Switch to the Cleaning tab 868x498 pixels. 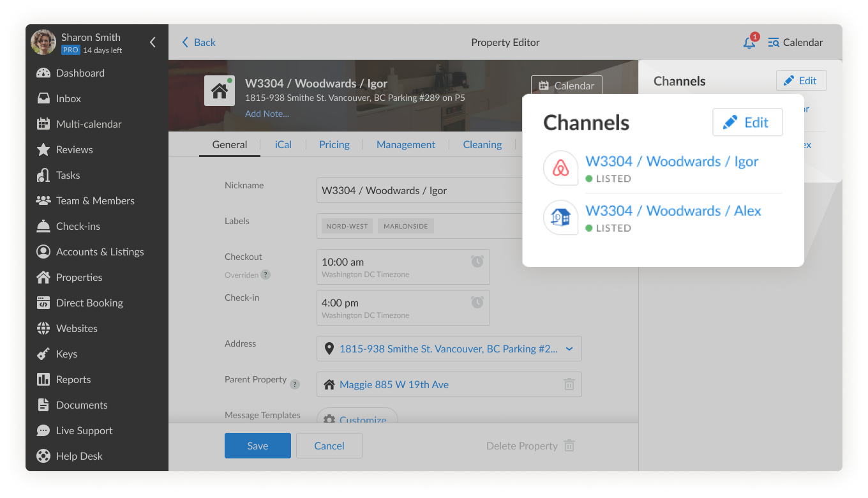[483, 144]
